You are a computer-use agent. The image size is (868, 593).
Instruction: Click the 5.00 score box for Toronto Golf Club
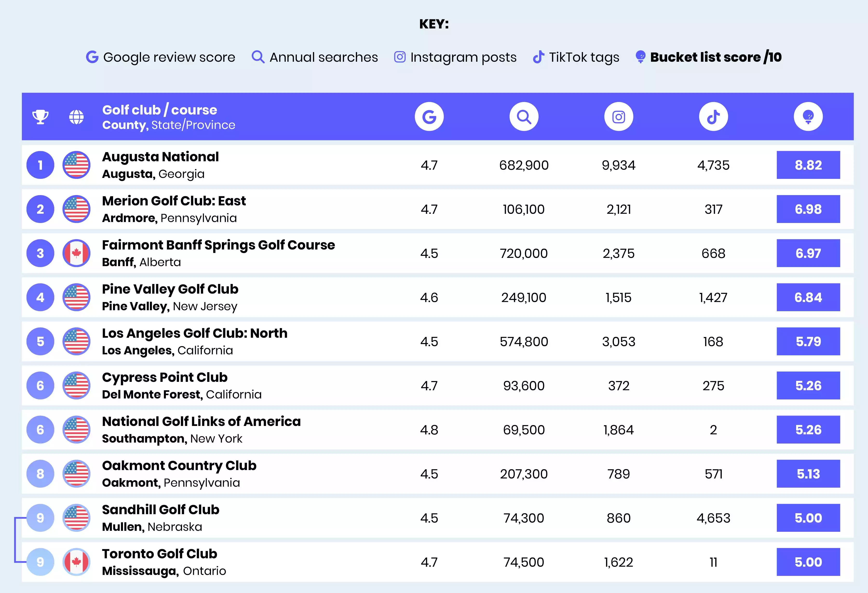pos(808,562)
